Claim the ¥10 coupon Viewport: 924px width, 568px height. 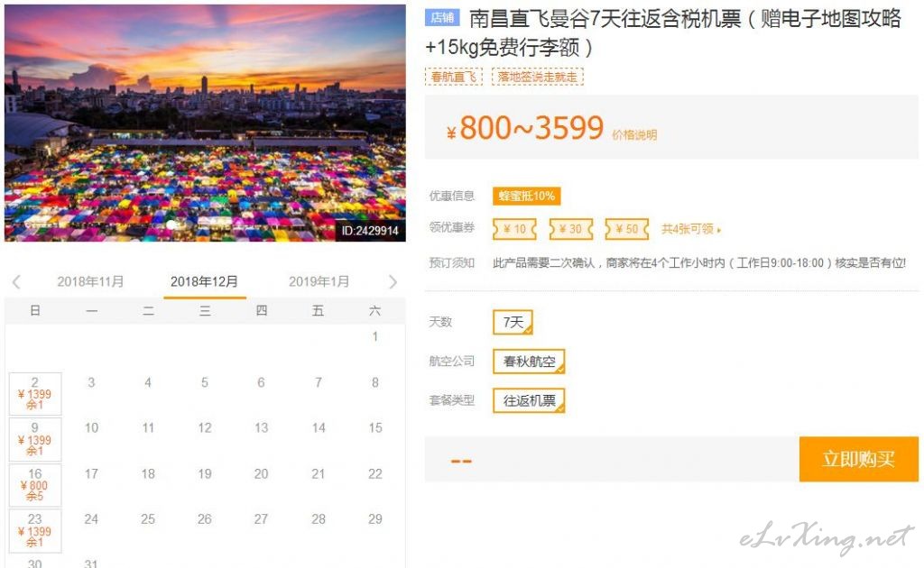(x=514, y=229)
